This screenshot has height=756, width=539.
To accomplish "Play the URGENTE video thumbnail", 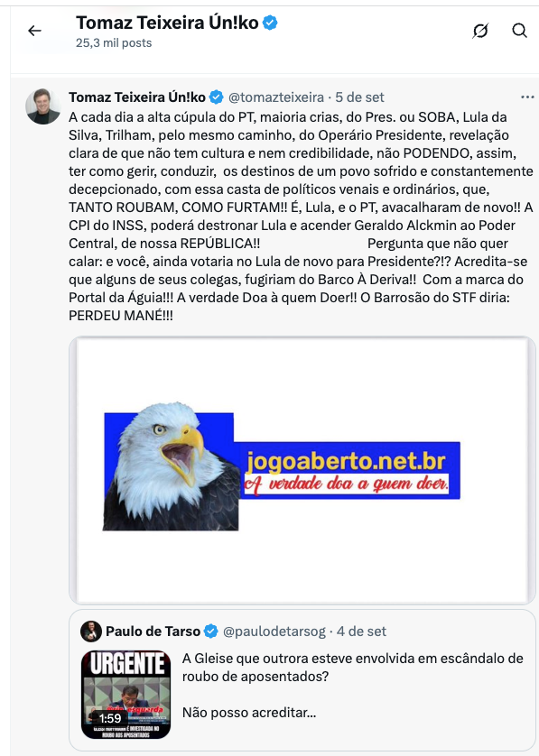I will tap(125, 695).
